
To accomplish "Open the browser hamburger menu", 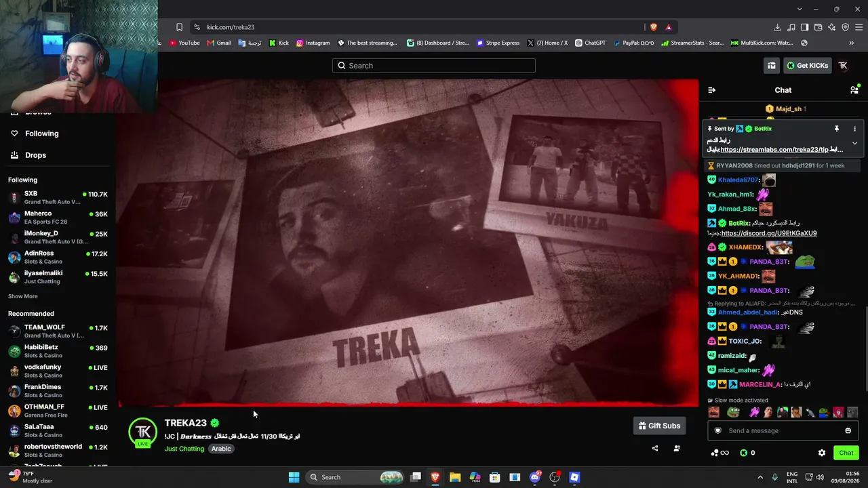I will click(x=859, y=27).
